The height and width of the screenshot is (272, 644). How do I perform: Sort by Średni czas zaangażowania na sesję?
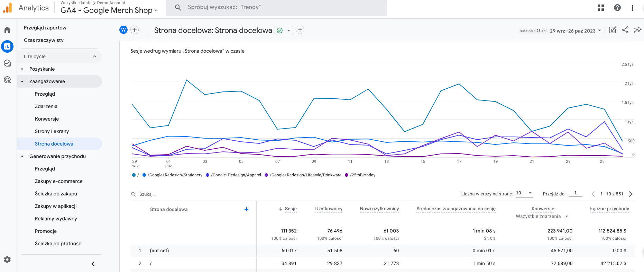click(x=456, y=209)
